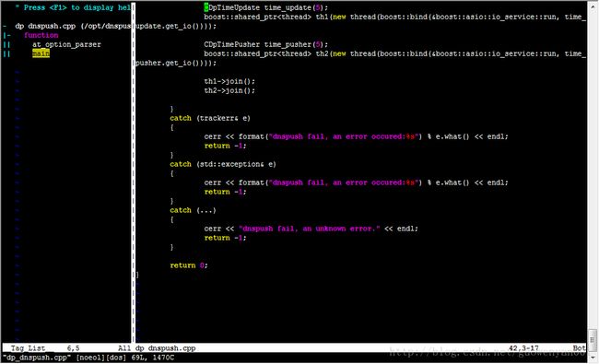Click the '[noeol][dos] 69L, 1470C' message
599x364 pixels.
click(x=125, y=358)
